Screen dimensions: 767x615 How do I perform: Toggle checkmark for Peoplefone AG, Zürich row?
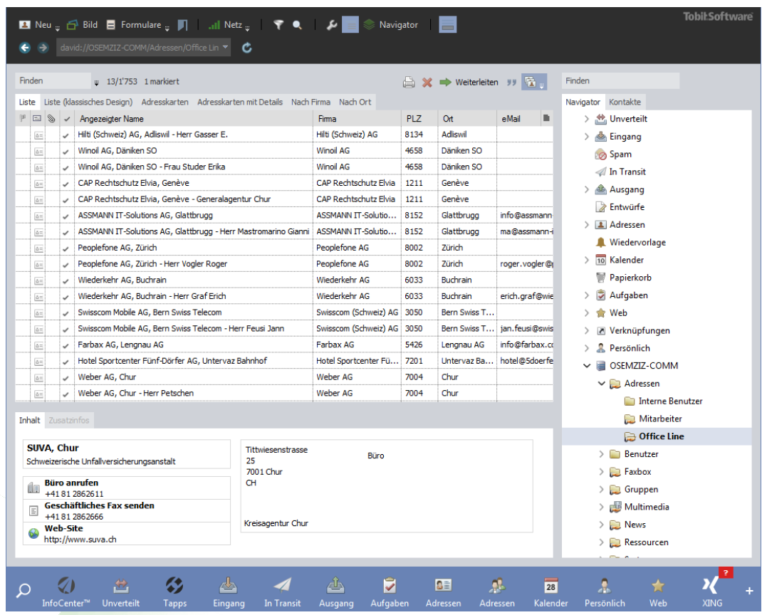coord(66,249)
